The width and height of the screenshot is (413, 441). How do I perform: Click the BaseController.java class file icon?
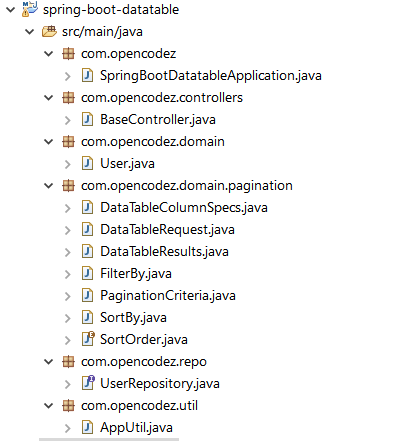pos(87,119)
